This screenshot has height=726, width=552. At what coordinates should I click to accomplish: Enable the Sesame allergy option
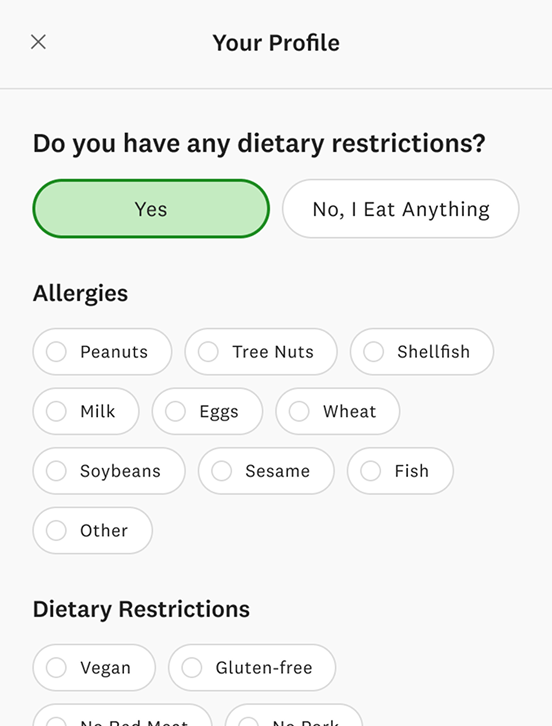(x=266, y=471)
